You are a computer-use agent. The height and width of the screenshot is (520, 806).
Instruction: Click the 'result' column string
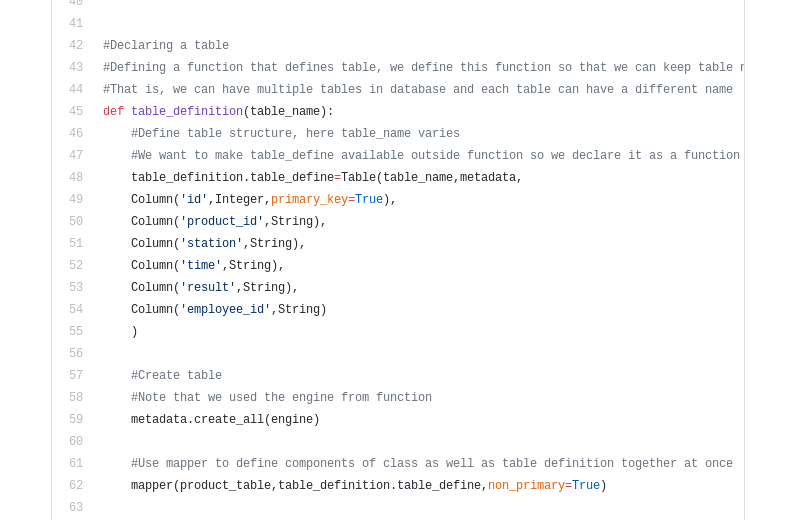(x=208, y=287)
